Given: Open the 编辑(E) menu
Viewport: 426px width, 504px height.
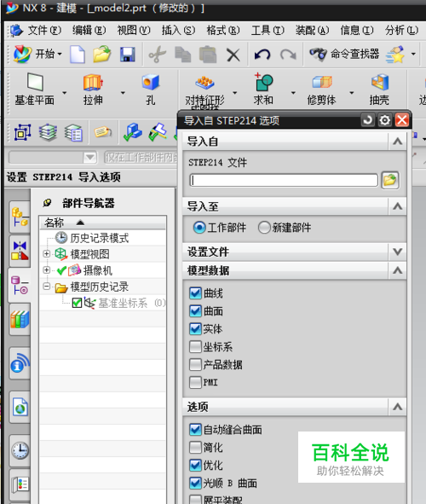Looking at the screenshot, I should (89, 31).
